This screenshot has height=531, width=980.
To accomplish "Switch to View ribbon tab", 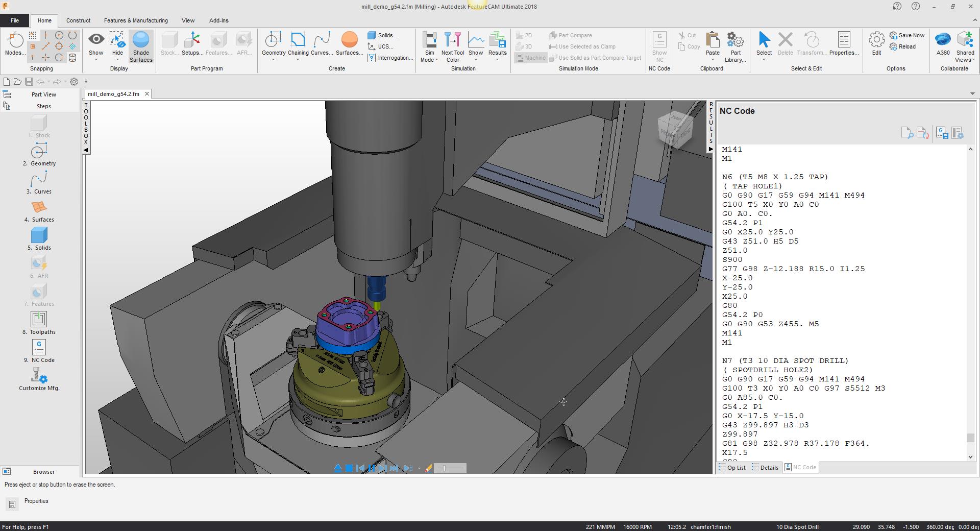I will tap(188, 20).
